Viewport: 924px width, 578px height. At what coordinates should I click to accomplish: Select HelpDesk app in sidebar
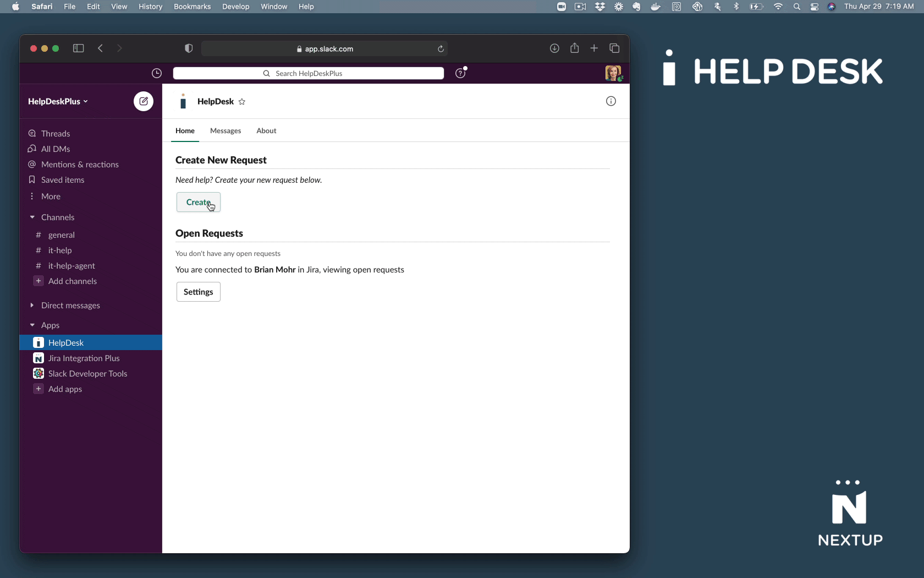click(x=91, y=343)
